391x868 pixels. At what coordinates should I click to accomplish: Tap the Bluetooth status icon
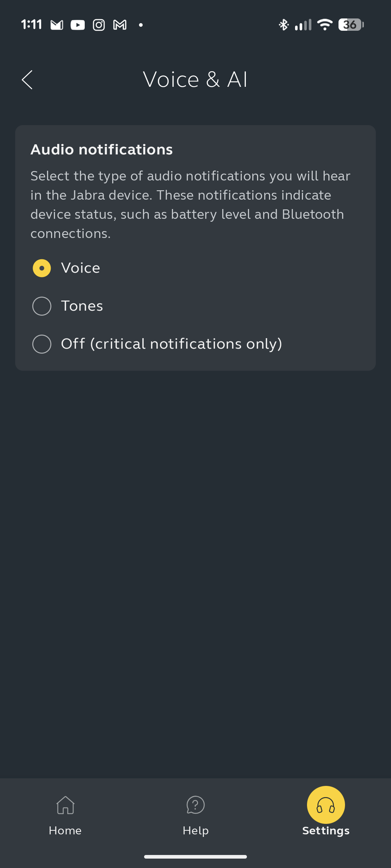pyautogui.click(x=283, y=25)
